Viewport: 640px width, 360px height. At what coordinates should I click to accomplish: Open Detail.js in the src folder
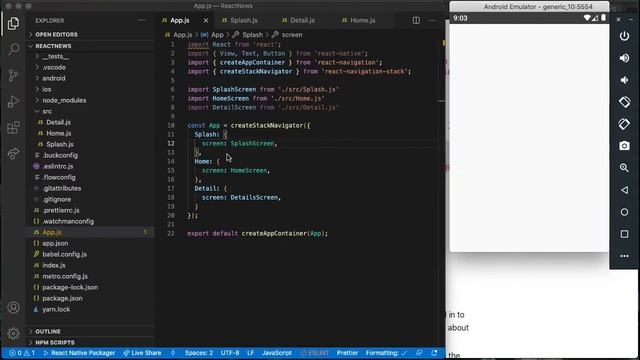click(58, 122)
